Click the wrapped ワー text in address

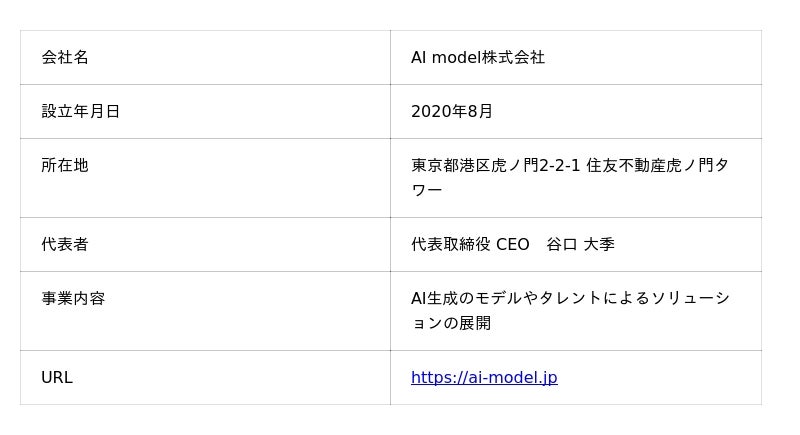point(426,190)
